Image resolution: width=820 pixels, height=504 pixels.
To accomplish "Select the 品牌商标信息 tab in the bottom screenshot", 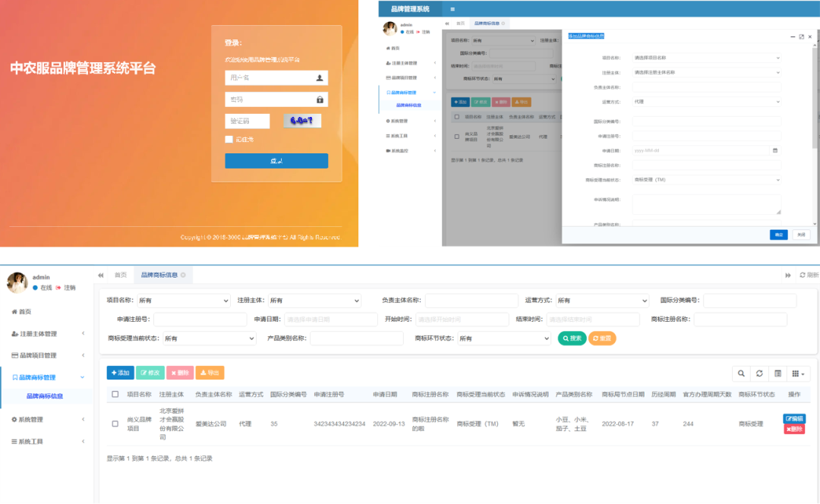I will pyautogui.click(x=159, y=275).
